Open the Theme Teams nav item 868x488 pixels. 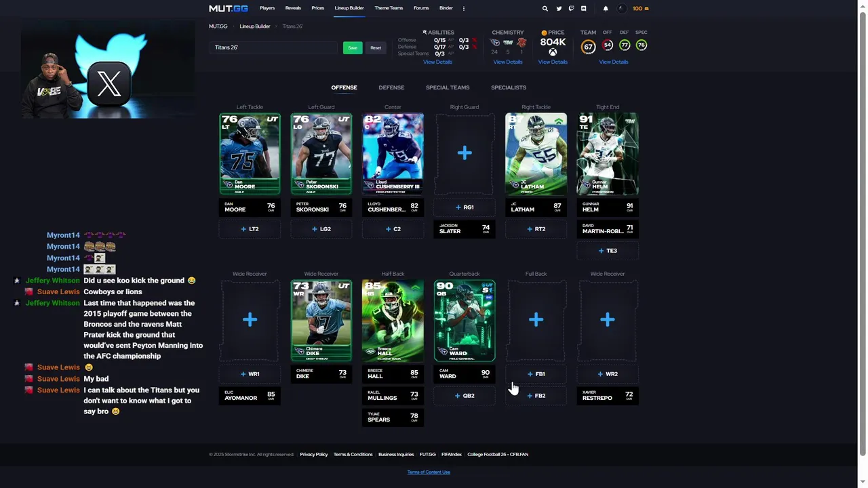389,8
